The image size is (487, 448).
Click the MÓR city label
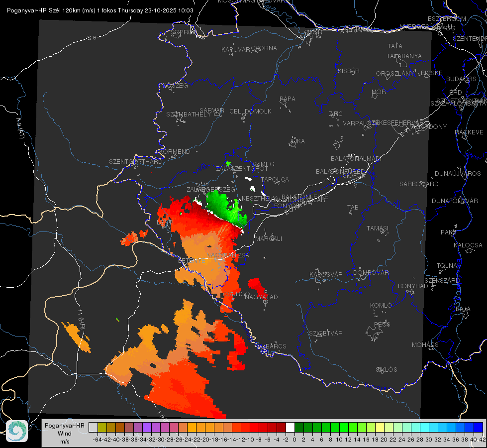(379, 92)
